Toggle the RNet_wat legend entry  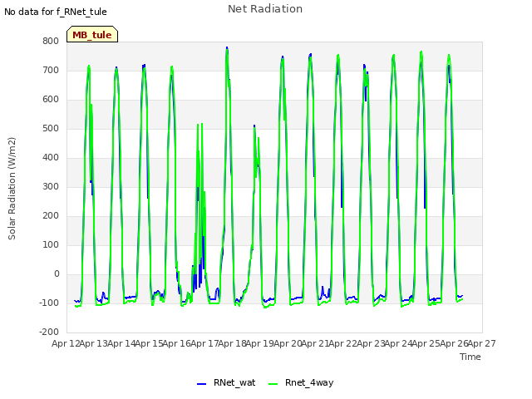pos(226,382)
